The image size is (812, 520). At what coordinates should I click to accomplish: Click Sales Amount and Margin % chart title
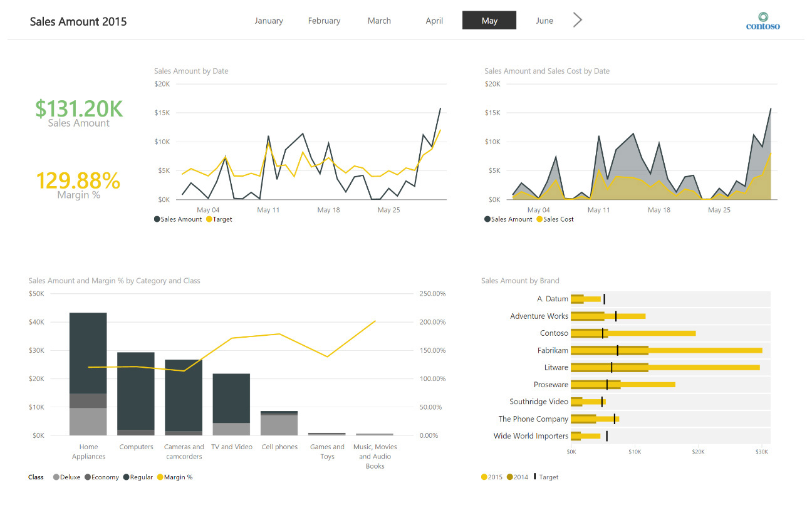click(x=115, y=281)
